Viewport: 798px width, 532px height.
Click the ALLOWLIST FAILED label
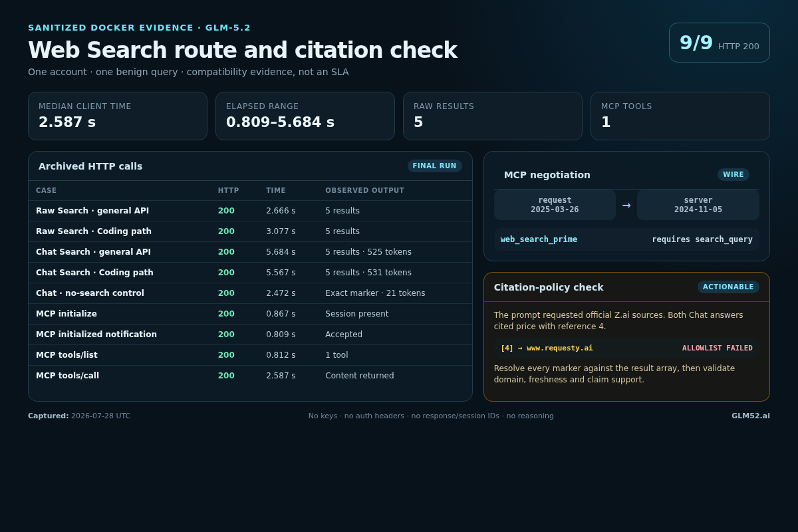[x=718, y=348]
